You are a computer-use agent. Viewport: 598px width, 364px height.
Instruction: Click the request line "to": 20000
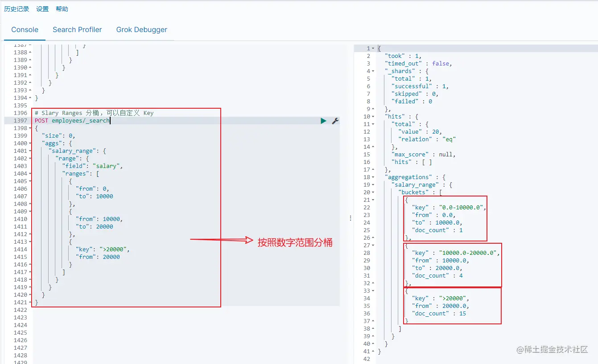click(x=95, y=227)
